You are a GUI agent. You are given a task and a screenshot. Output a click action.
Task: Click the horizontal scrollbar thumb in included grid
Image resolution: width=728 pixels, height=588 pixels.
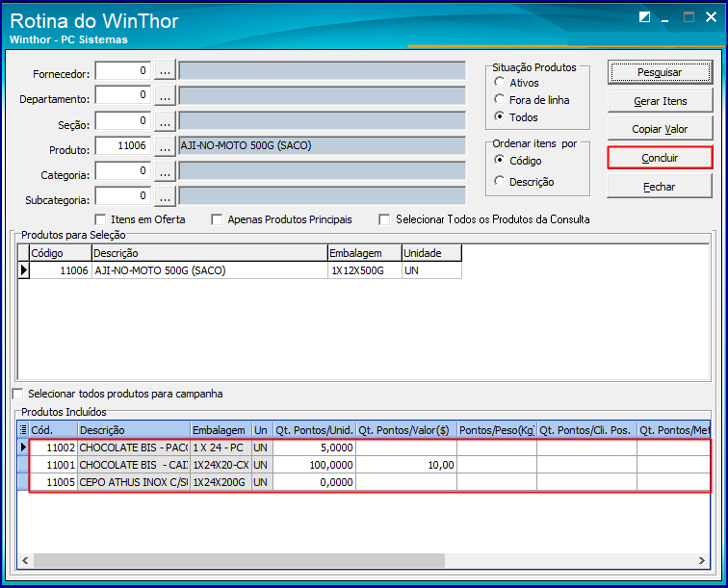[239, 561]
